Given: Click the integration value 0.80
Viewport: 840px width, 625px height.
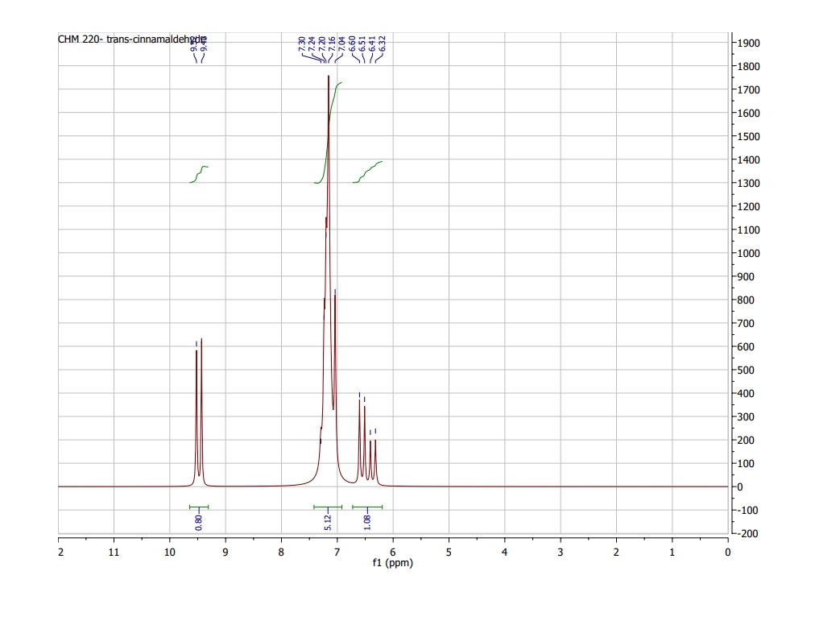Looking at the screenshot, I should (x=197, y=519).
